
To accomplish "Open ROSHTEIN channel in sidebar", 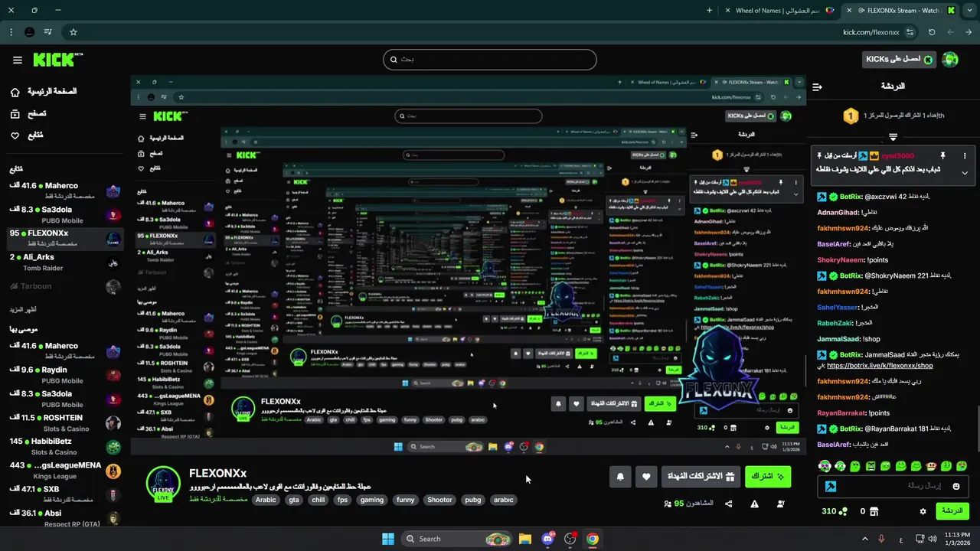I will click(65, 422).
